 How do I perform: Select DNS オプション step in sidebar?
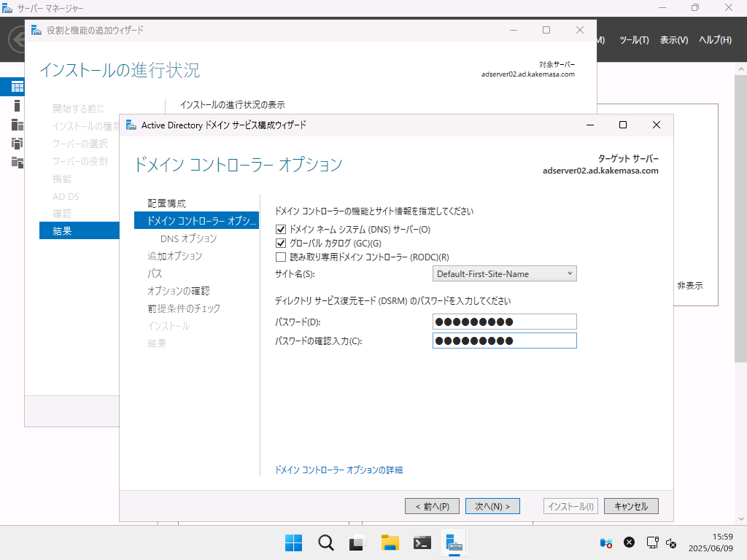point(189,238)
